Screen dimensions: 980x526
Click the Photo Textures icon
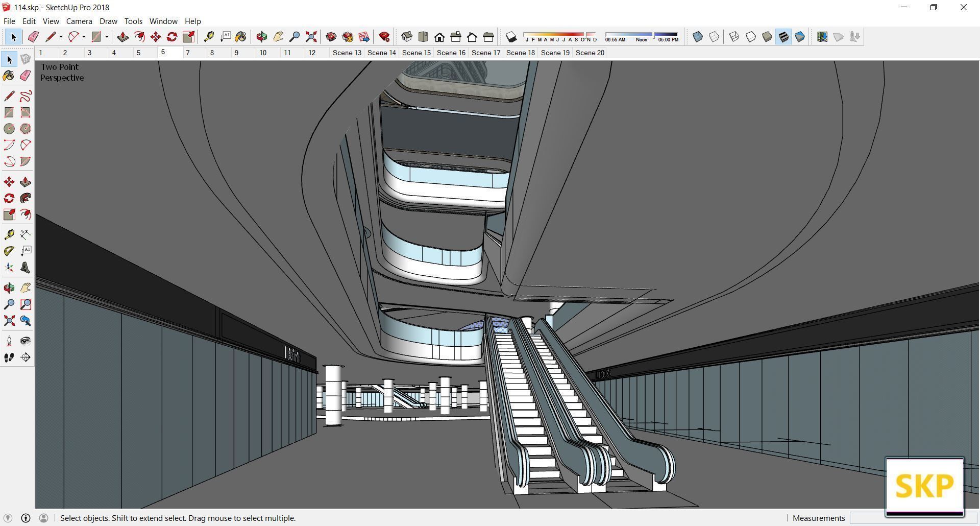pyautogui.click(x=855, y=37)
